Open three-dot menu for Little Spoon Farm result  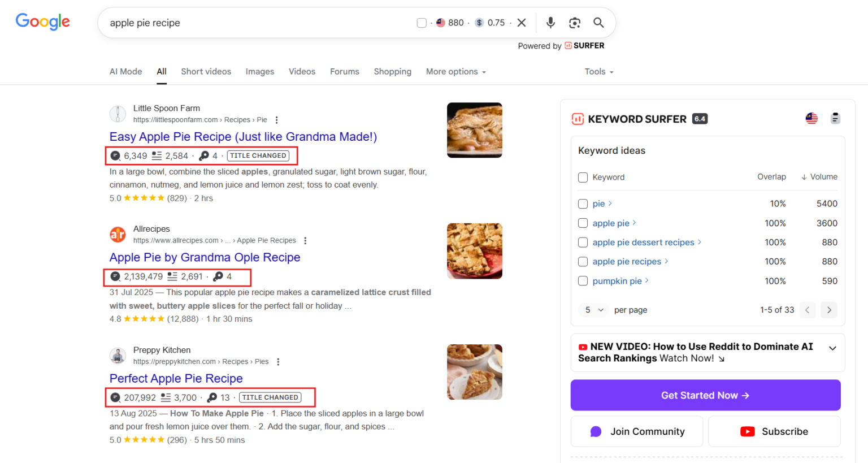point(276,120)
